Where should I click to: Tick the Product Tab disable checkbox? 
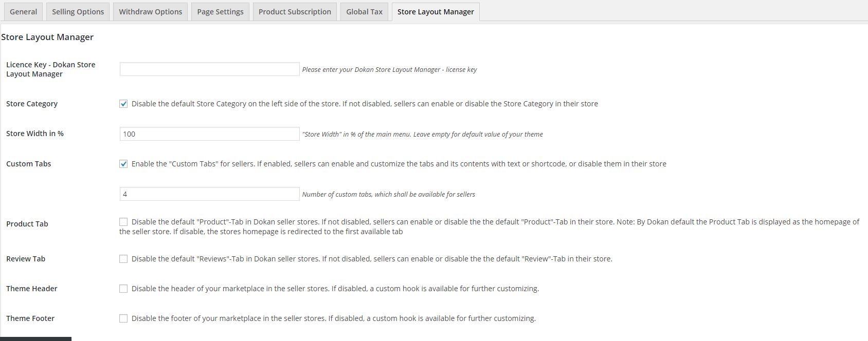coord(123,222)
